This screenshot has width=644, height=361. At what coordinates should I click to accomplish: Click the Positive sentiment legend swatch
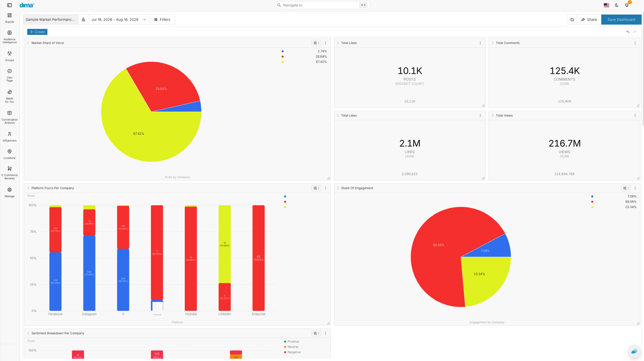[285, 342]
